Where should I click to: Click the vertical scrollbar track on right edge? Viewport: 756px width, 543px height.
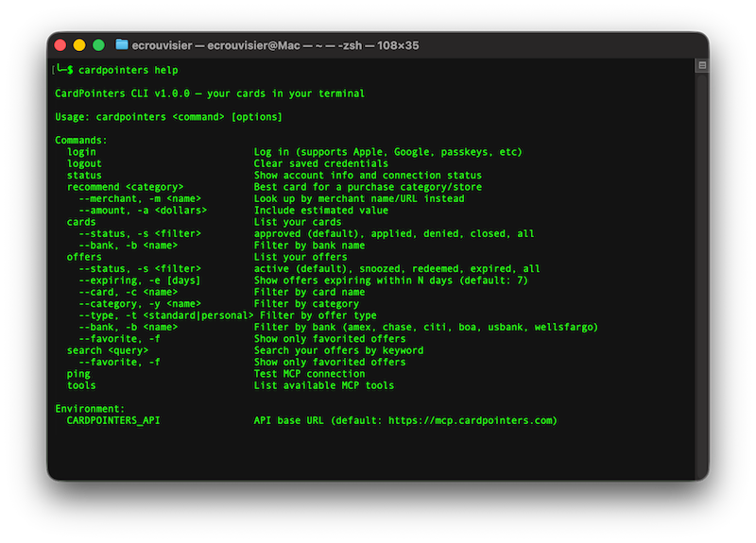[702, 275]
